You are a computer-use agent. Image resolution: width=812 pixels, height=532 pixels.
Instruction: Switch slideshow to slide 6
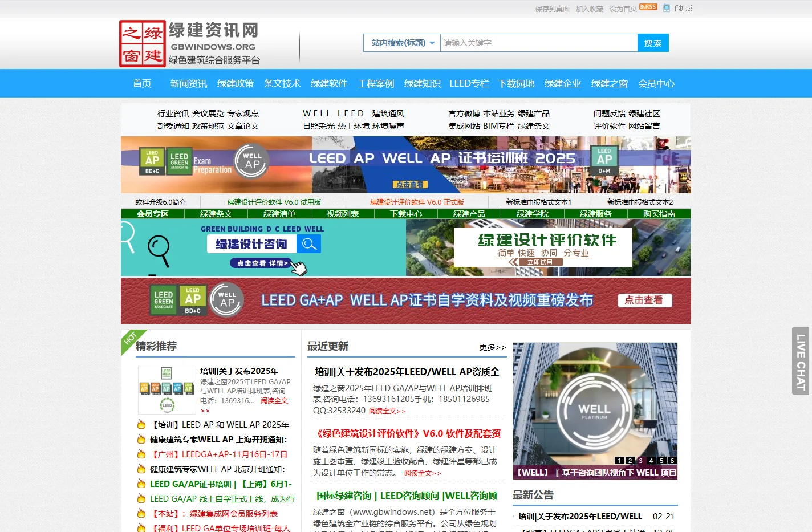click(x=672, y=460)
